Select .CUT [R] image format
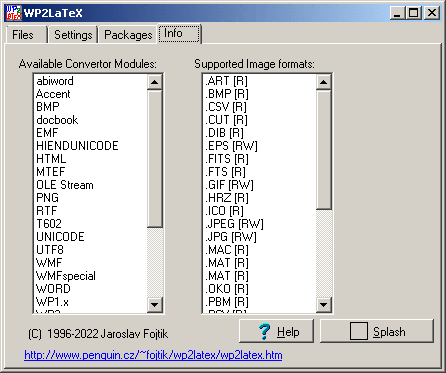This screenshot has width=446, height=373. pos(259,120)
